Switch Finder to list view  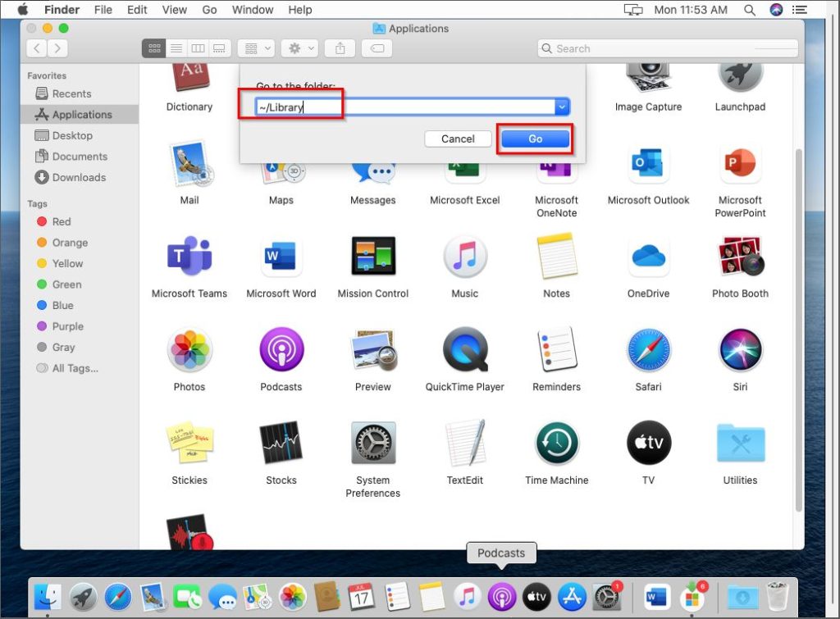[x=176, y=48]
